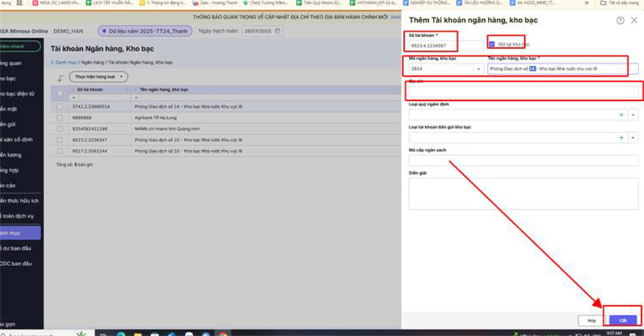Screen dimensions: 644x336
Task: Tick checkbox for Agribank TP Hạ Long row
Action: coord(60,118)
